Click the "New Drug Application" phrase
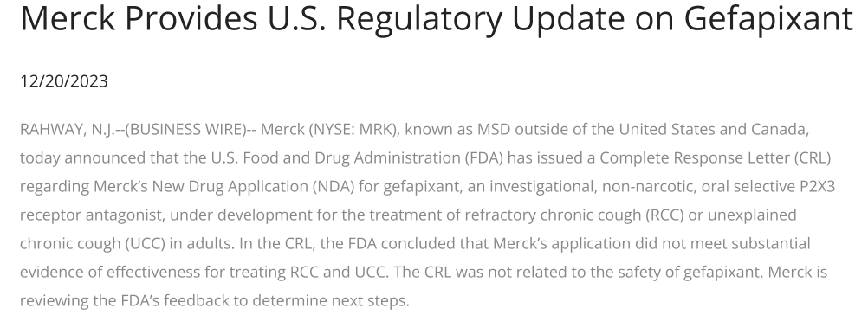The height and width of the screenshot is (315, 868). [x=230, y=187]
